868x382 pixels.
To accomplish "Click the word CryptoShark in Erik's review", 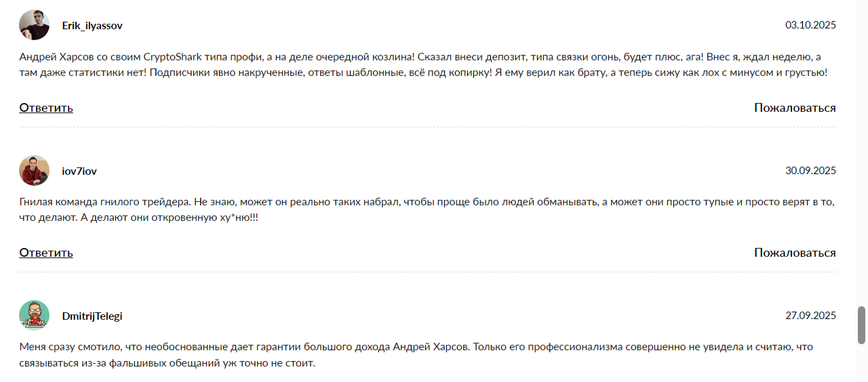I will (171, 57).
